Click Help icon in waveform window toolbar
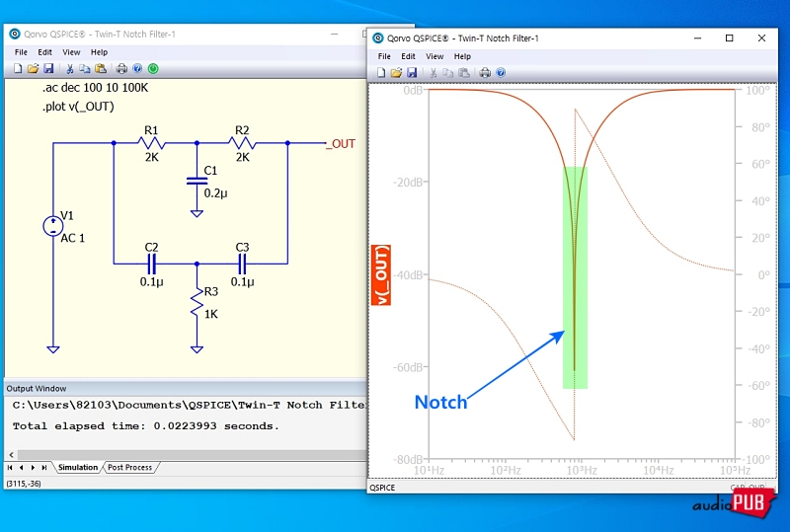The height and width of the screenshot is (532, 790). (501, 73)
